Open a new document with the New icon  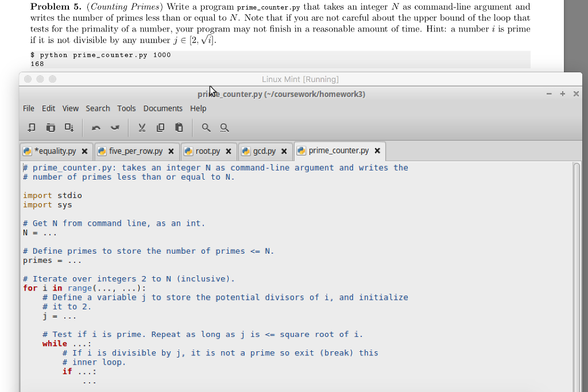(x=31, y=127)
